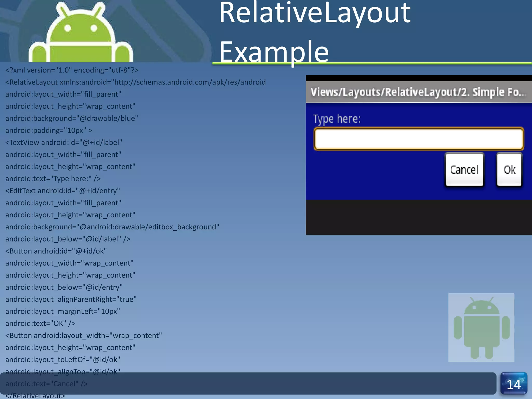The image size is (532, 399).
Task: Click the 'Type here:' label in the Android form
Action: (337, 119)
